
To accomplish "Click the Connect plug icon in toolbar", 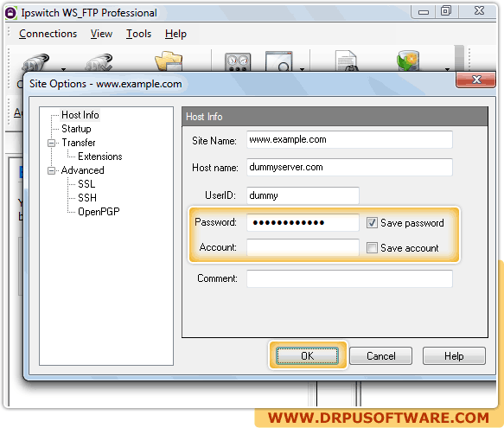I will 35,62.
